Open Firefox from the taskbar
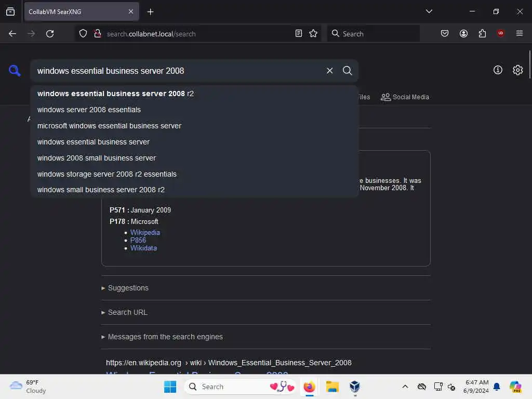The height and width of the screenshot is (399, 532). tap(309, 387)
